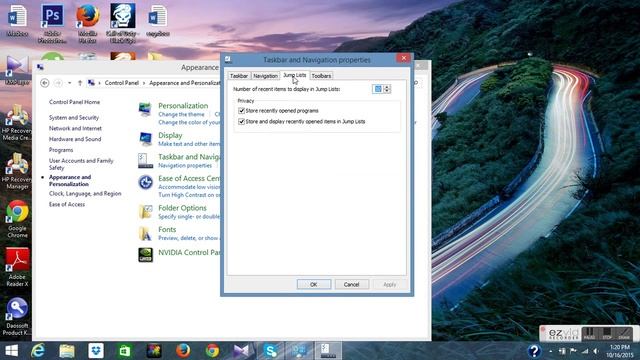Image resolution: width=640 pixels, height=360 pixels.
Task: Open Skype from taskbar
Action: [x=270, y=351]
